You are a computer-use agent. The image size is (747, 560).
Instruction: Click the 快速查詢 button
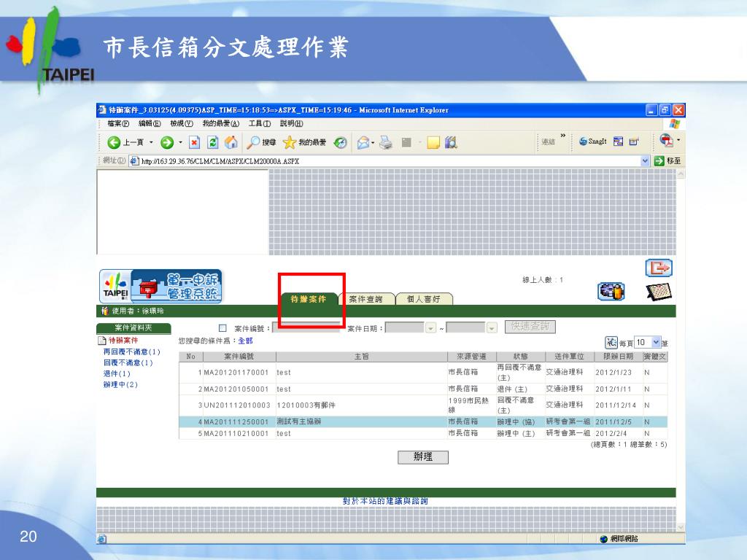[530, 327]
